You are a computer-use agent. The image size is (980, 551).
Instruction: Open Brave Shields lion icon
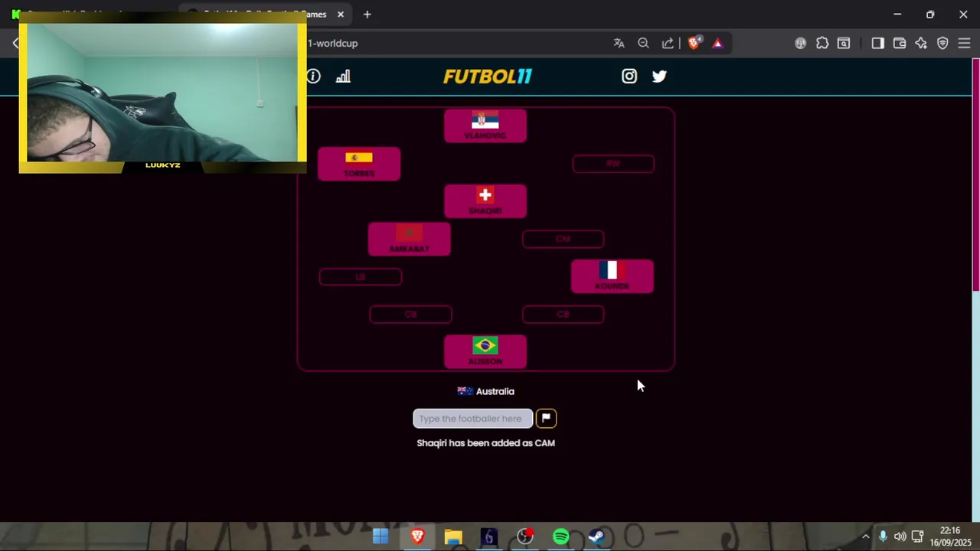(x=694, y=43)
